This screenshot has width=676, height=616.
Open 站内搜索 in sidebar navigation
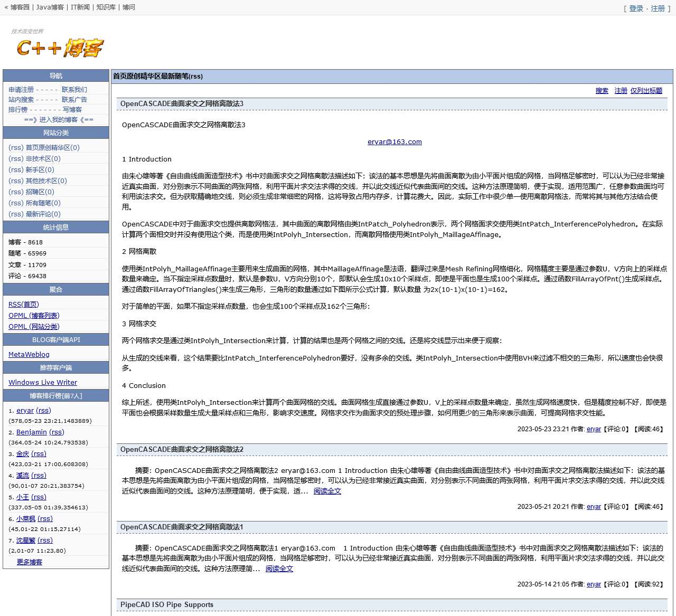point(21,100)
